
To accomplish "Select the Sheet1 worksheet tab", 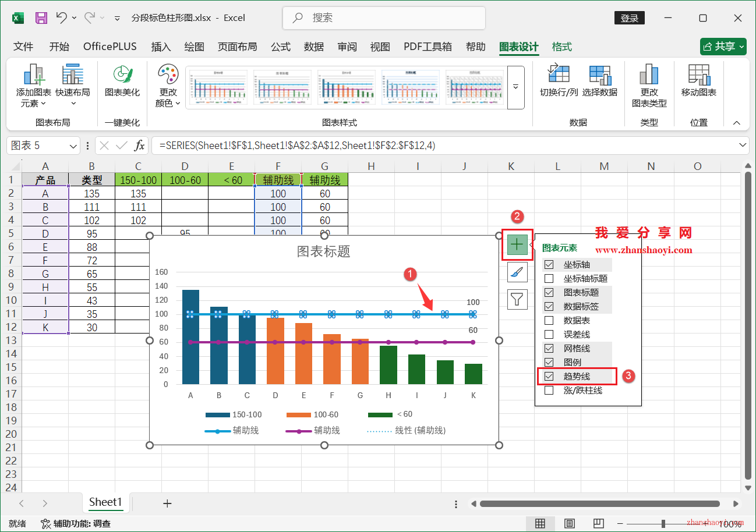I will pyautogui.click(x=105, y=502).
